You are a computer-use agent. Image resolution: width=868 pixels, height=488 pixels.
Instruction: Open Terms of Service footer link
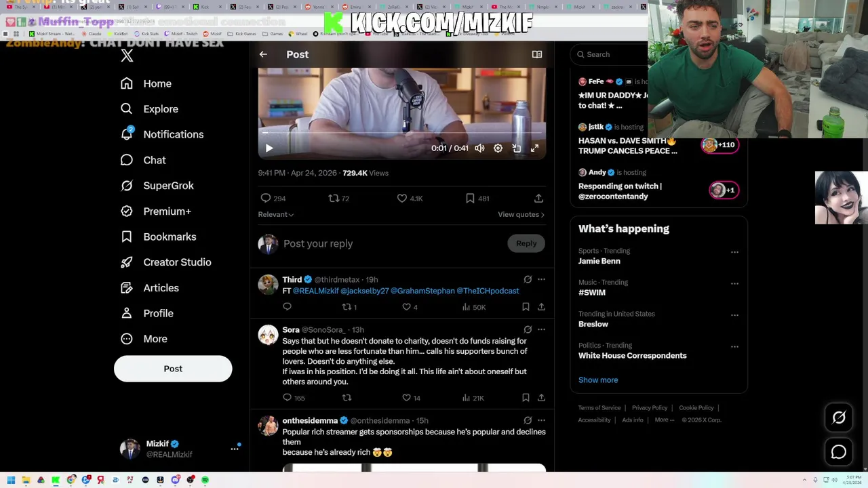click(599, 408)
